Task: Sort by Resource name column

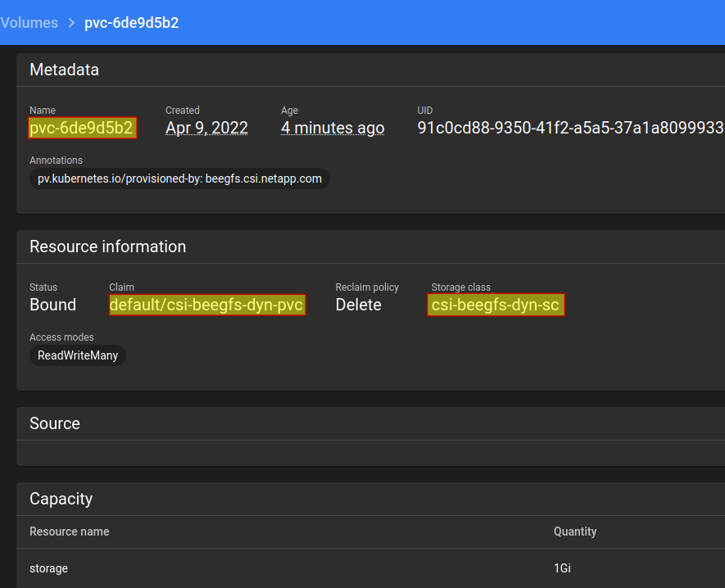Action: click(70, 531)
